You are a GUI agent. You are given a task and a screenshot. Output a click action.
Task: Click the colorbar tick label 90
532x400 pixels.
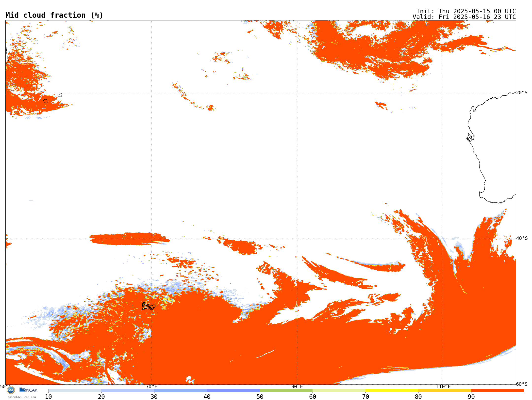[x=471, y=397]
